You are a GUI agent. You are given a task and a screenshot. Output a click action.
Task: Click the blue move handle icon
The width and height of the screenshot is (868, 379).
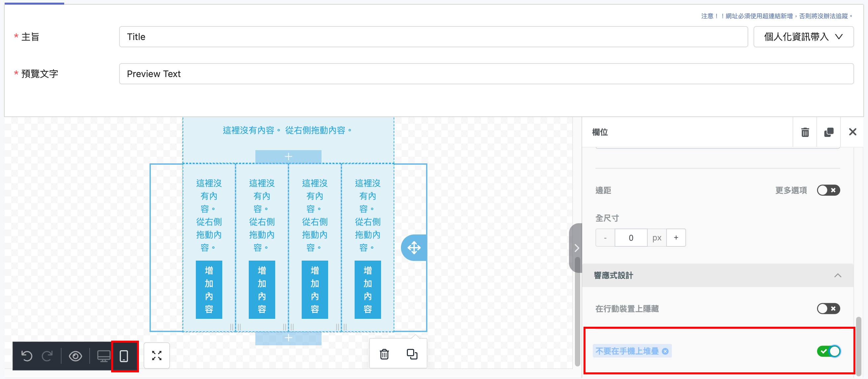pos(414,248)
